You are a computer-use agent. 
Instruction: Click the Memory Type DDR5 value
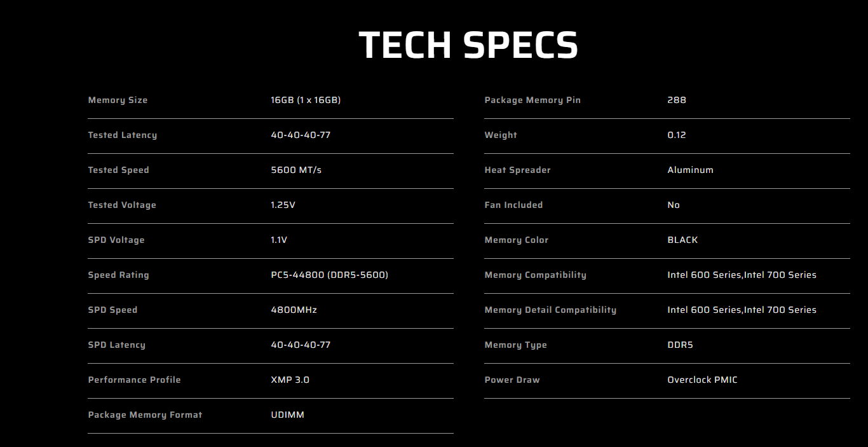[x=680, y=345]
